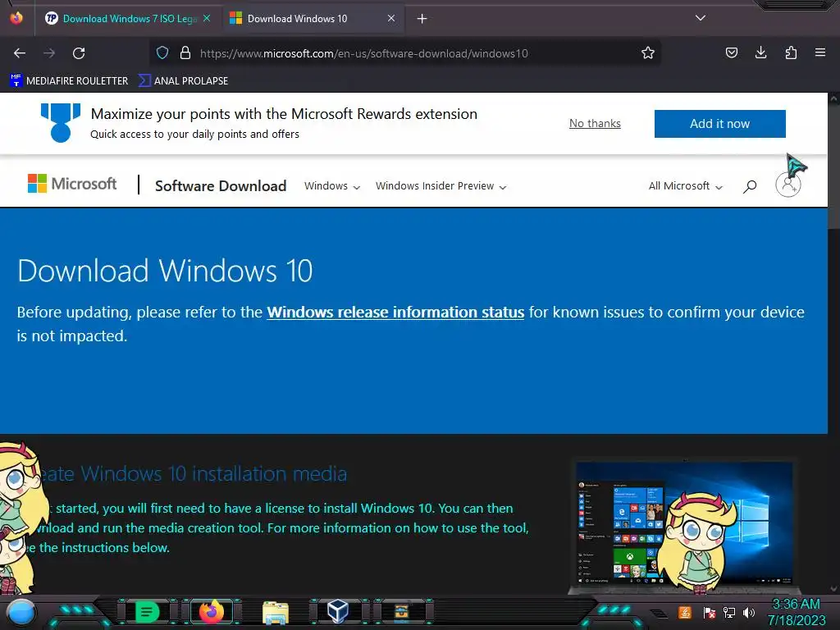The image size is (840, 630).
Task: Click the network tray icon
Action: [729, 613]
